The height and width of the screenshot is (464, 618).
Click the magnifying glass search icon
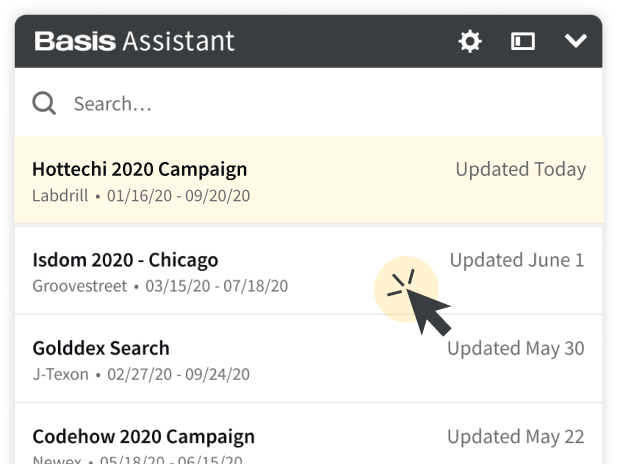point(44,103)
